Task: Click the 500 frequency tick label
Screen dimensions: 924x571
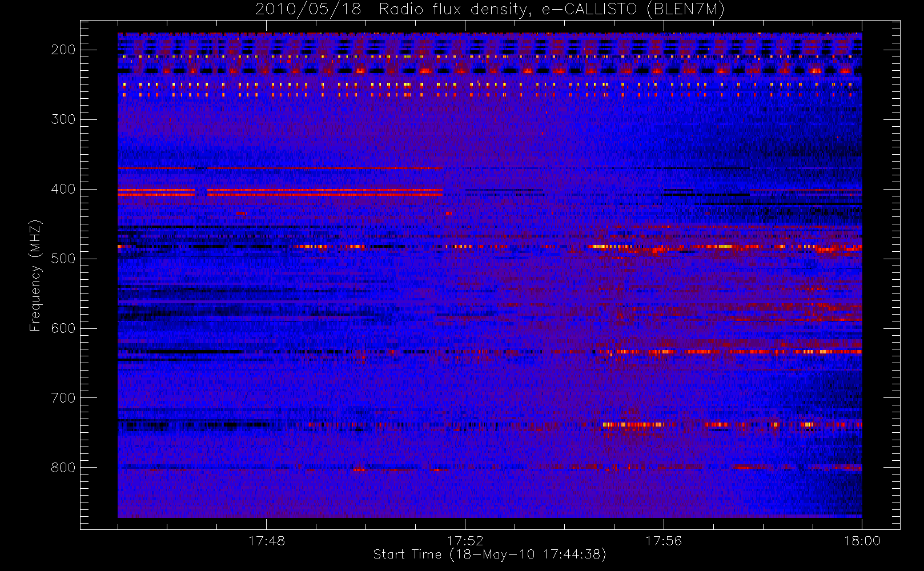Action: point(63,259)
